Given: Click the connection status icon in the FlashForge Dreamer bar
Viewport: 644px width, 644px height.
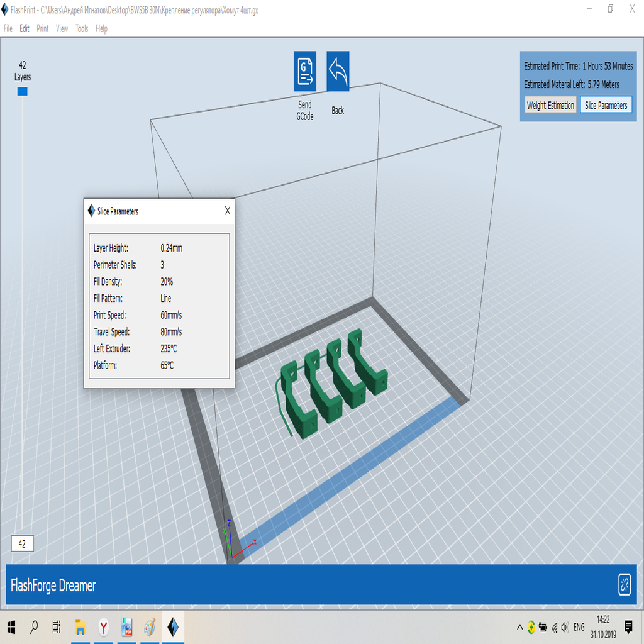Looking at the screenshot, I should [625, 584].
